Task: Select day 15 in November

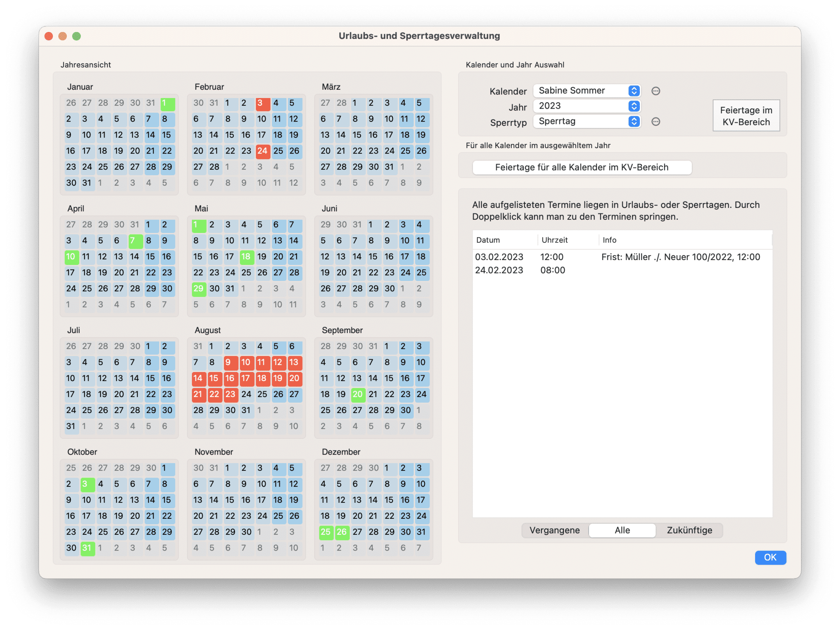Action: (x=231, y=500)
